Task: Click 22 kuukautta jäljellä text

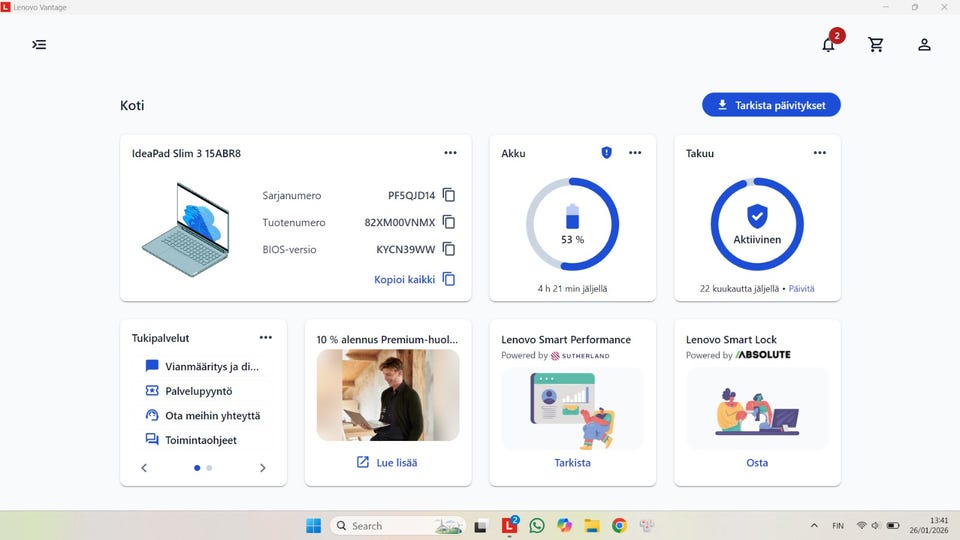Action: coord(740,288)
